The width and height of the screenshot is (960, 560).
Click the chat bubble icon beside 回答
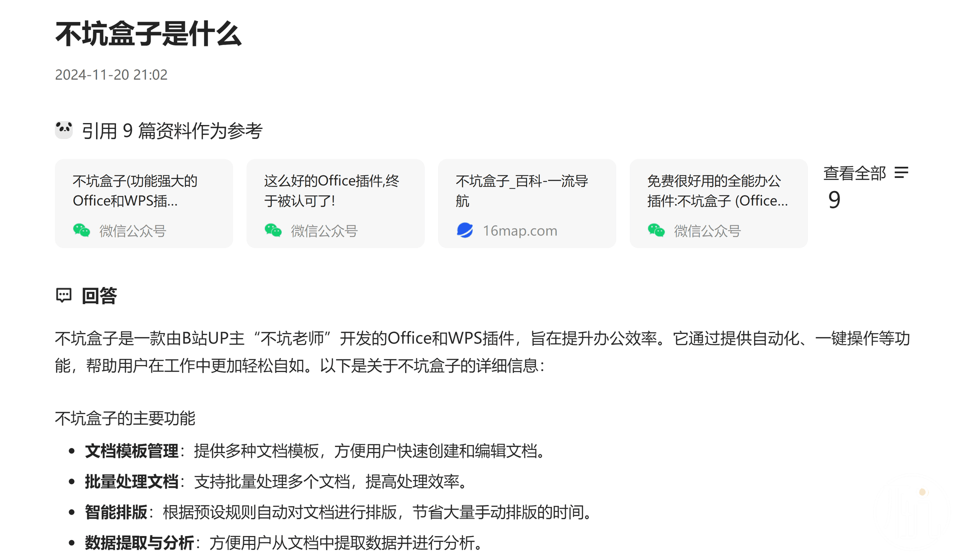coord(64,295)
